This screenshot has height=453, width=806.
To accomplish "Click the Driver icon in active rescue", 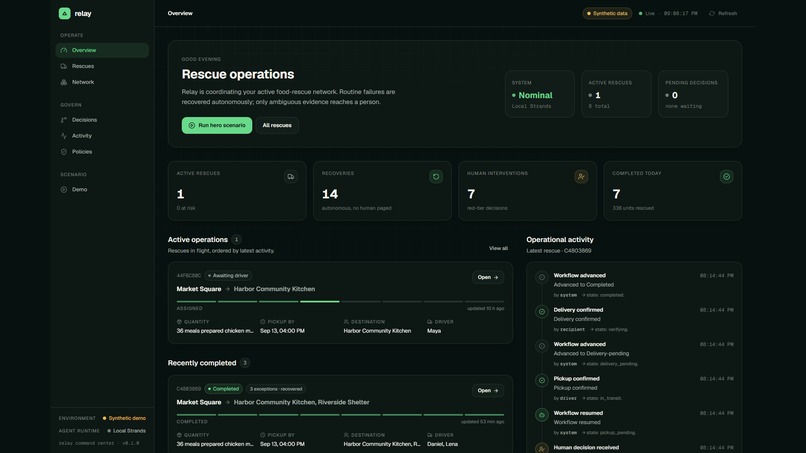I will (x=430, y=322).
